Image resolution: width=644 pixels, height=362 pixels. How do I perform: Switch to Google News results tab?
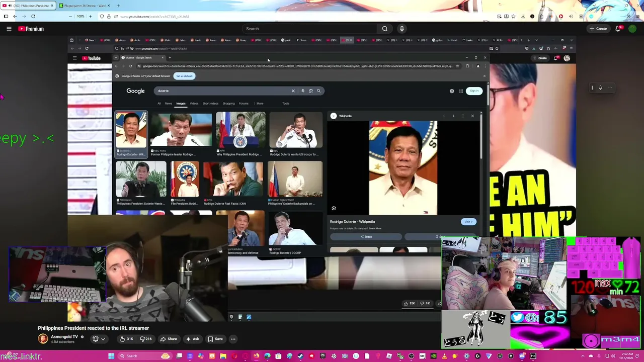pyautogui.click(x=168, y=104)
